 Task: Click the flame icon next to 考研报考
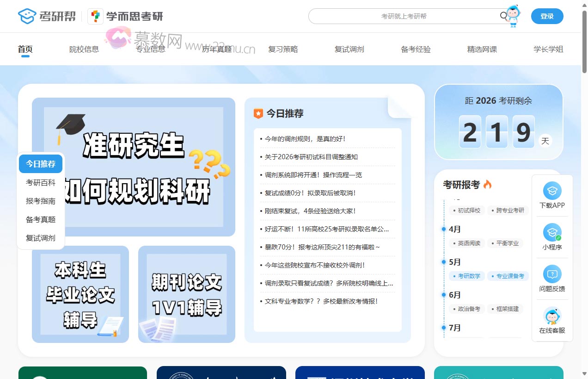[x=488, y=184]
